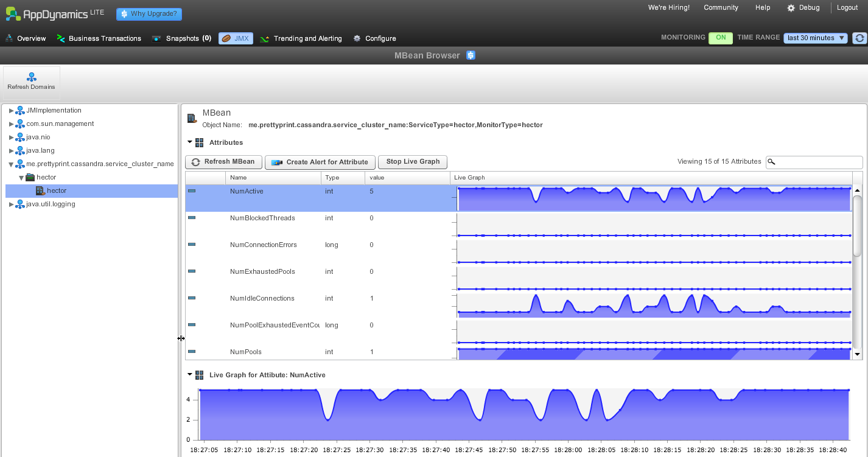Select the NumActive attribute row
This screenshot has width=868, height=457.
519,198
